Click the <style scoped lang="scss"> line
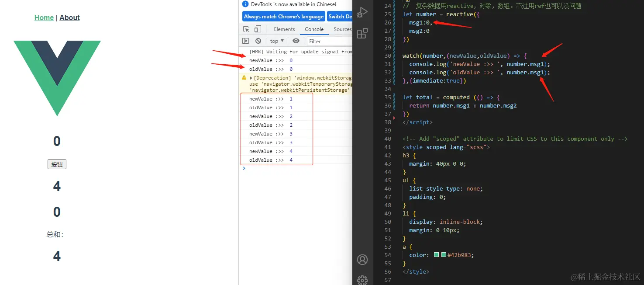The image size is (644, 285). coord(446,147)
